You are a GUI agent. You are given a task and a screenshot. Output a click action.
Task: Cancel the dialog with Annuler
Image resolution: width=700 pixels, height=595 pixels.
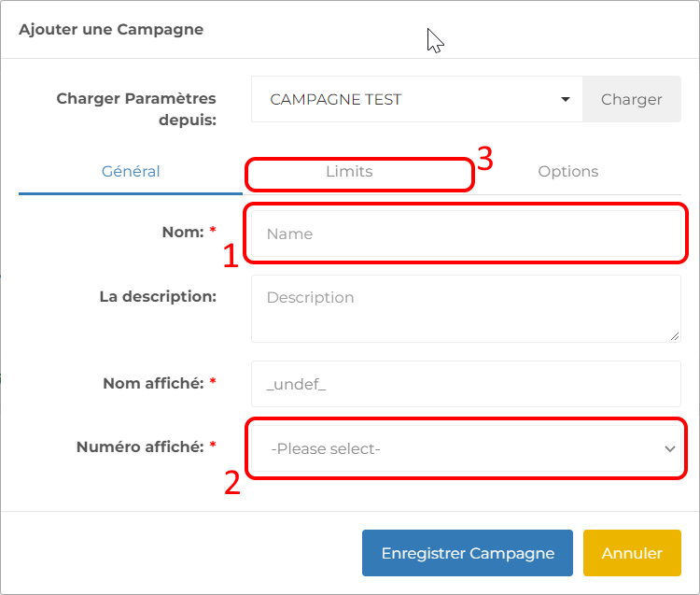point(632,554)
